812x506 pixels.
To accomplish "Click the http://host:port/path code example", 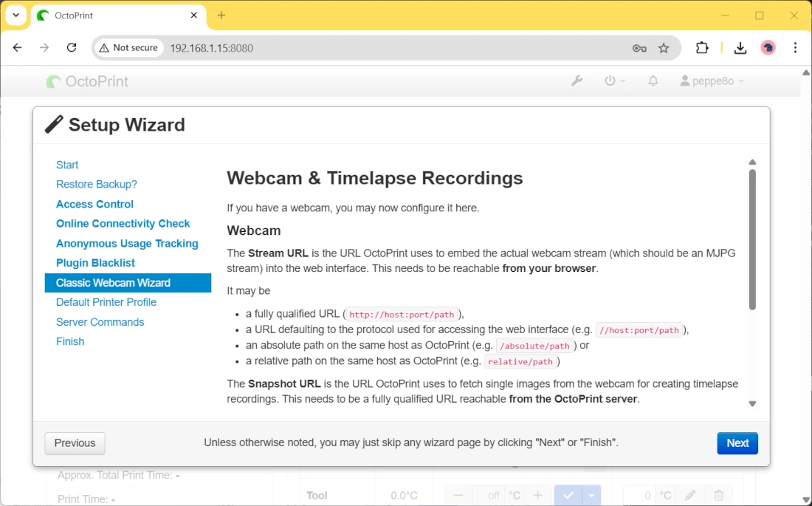I will pyautogui.click(x=402, y=314).
